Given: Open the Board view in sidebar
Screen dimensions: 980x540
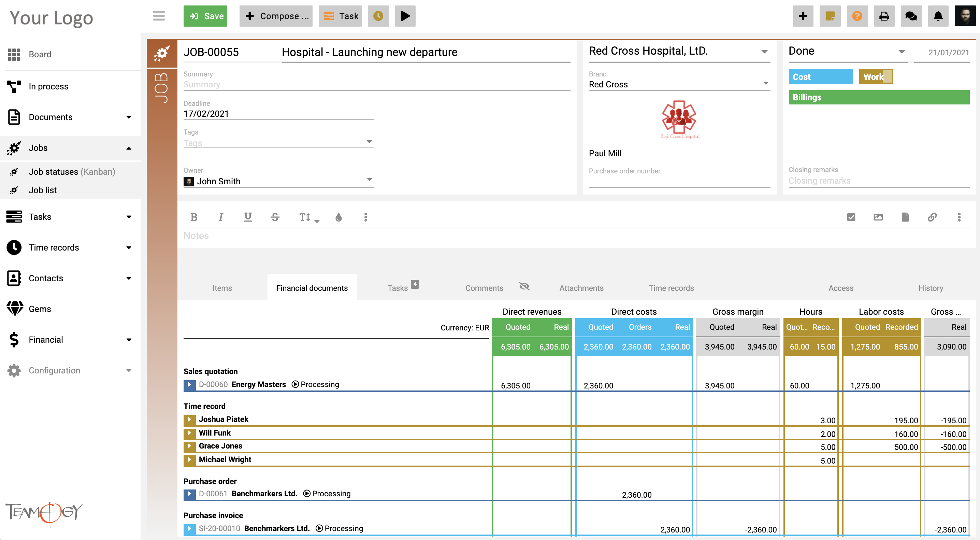Looking at the screenshot, I should point(70,54).
